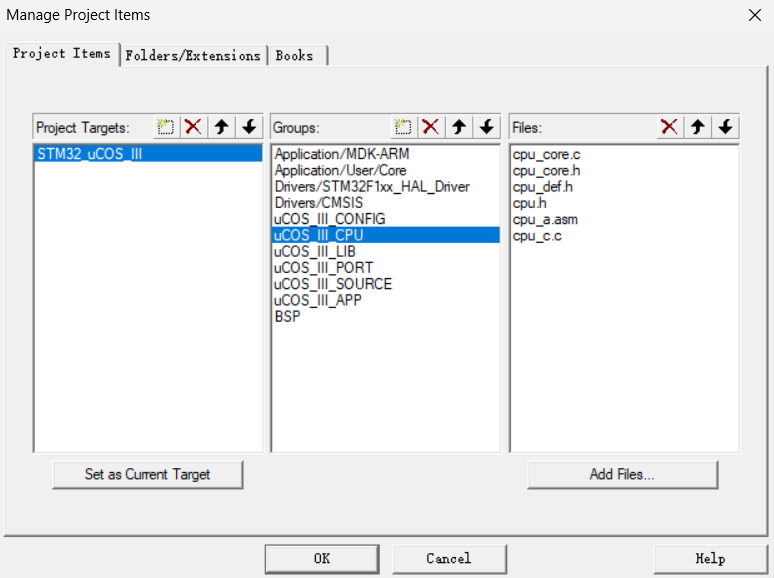Open Help for this dialog

[x=710, y=559]
